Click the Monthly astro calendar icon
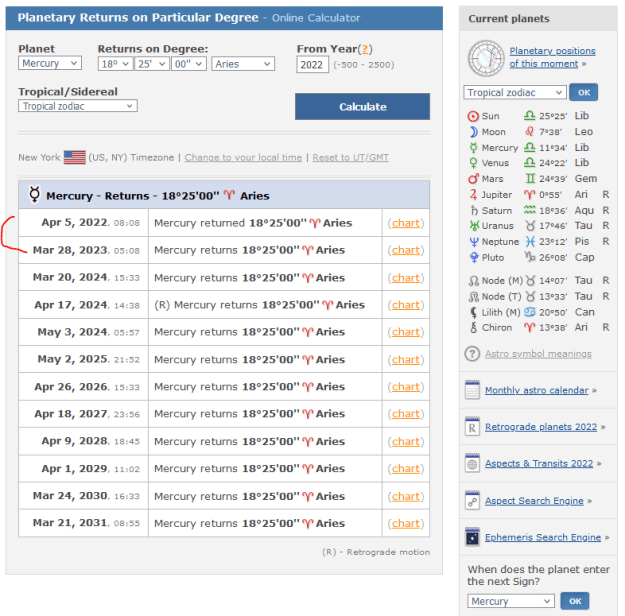Viewport: 625px width, 616px height. (x=472, y=390)
